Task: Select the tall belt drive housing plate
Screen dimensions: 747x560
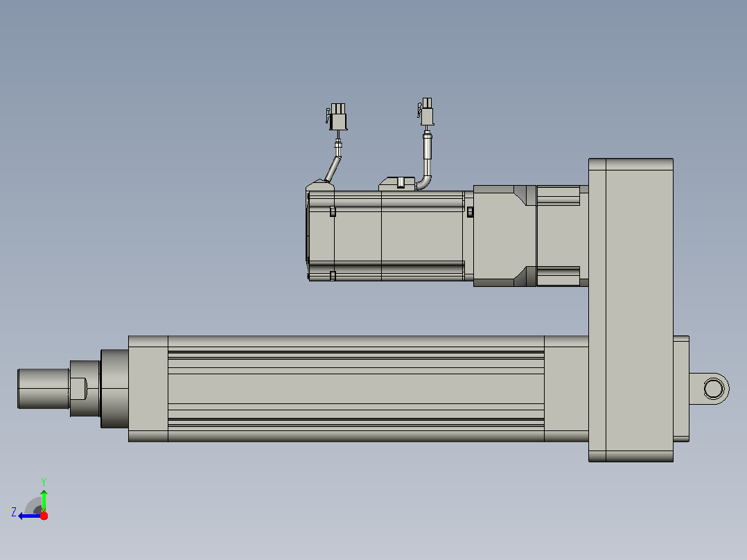Action: 631,310
